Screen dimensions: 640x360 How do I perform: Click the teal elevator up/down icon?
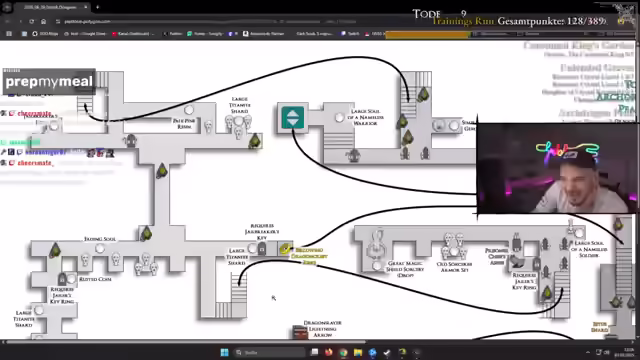click(293, 118)
